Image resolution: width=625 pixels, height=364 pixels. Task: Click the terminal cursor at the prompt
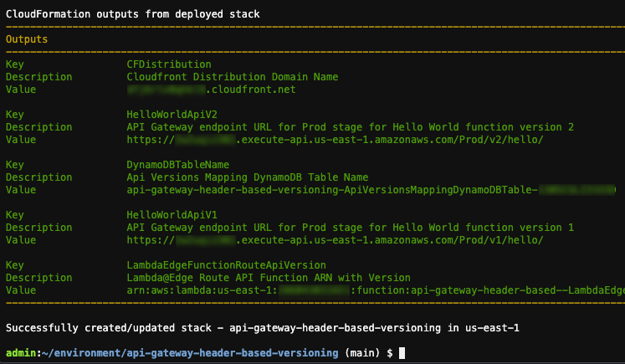click(x=402, y=353)
